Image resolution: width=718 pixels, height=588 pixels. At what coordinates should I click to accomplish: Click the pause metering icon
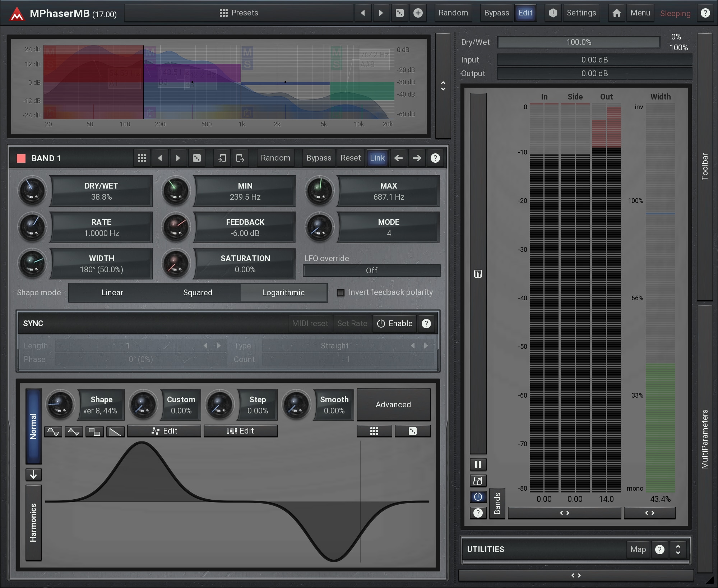point(478,464)
